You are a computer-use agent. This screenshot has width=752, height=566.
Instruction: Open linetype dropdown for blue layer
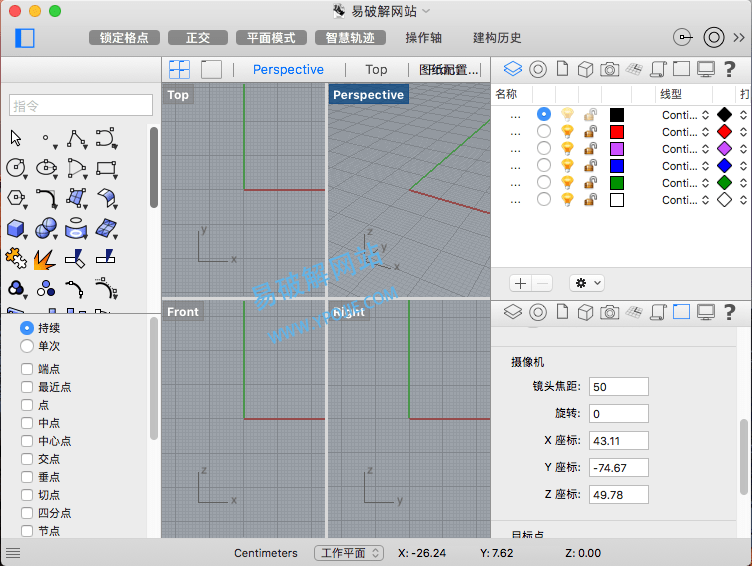coord(686,166)
